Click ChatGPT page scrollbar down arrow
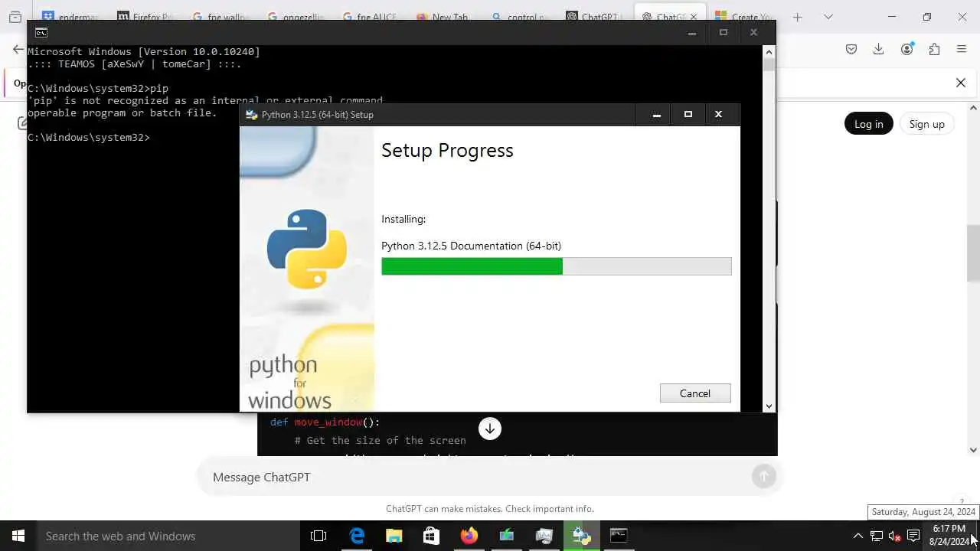980x551 pixels. pyautogui.click(x=973, y=450)
